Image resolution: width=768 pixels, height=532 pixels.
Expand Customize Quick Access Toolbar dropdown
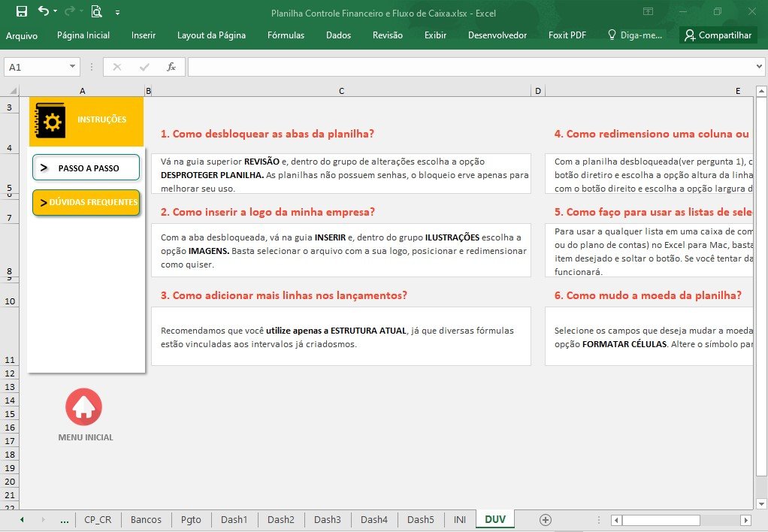pos(117,13)
